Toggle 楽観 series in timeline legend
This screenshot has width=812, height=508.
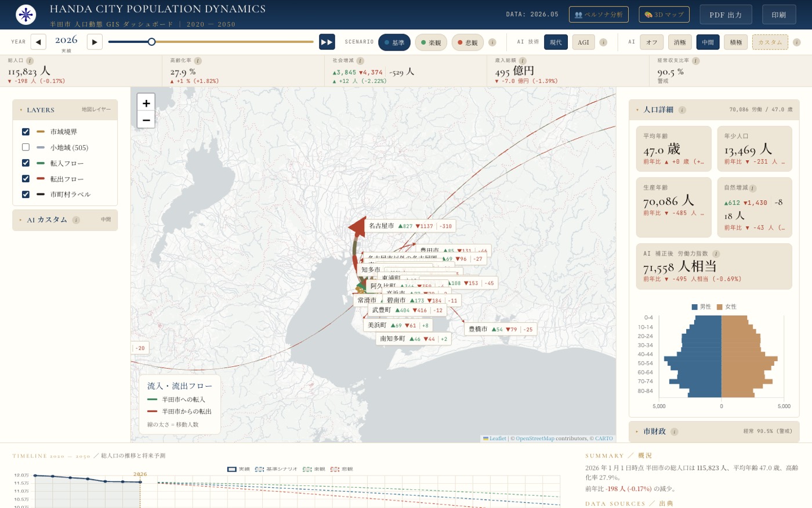click(314, 469)
